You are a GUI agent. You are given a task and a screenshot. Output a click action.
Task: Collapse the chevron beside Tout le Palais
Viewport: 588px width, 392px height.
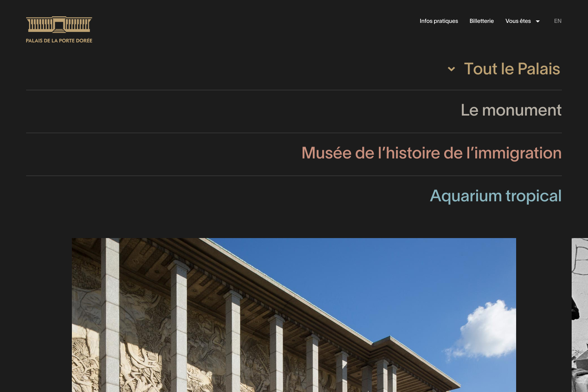coord(451,69)
